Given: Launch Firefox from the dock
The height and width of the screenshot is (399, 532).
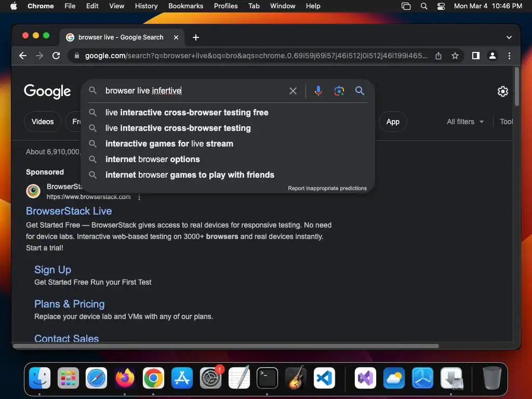Looking at the screenshot, I should coord(125,378).
